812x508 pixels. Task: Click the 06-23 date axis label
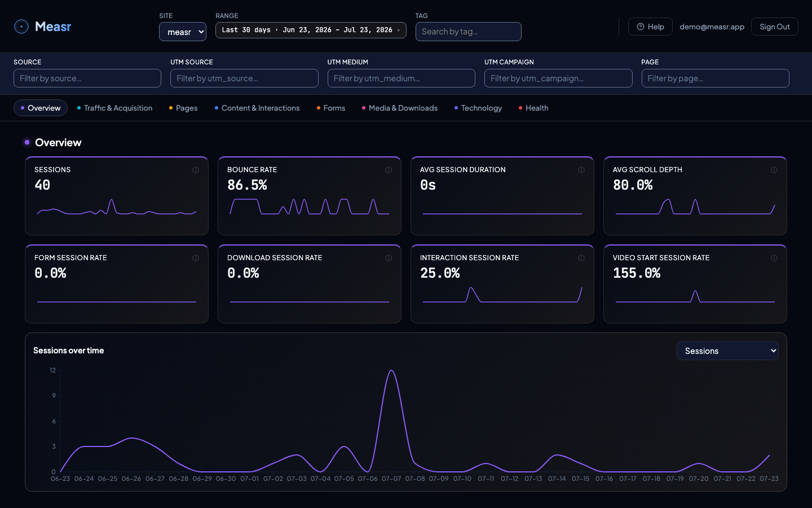60,479
